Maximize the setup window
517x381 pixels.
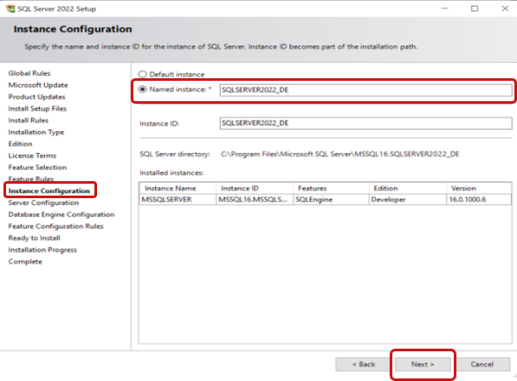(474, 8)
